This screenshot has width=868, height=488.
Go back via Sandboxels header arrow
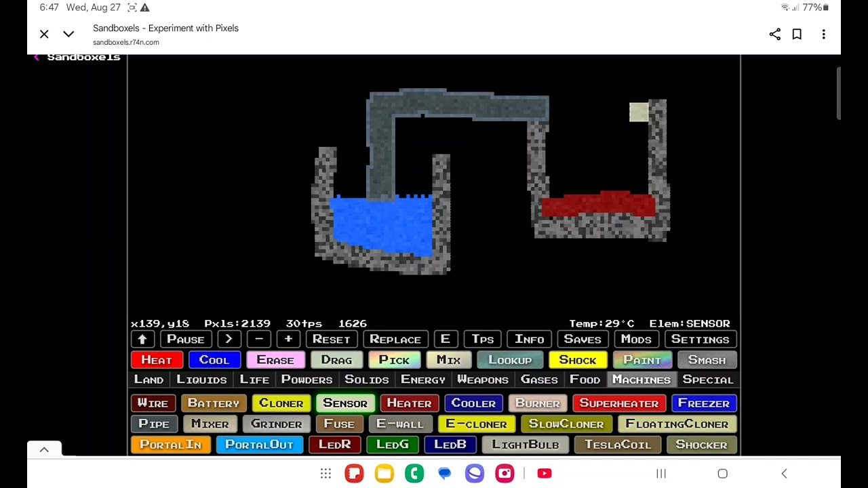(37, 57)
